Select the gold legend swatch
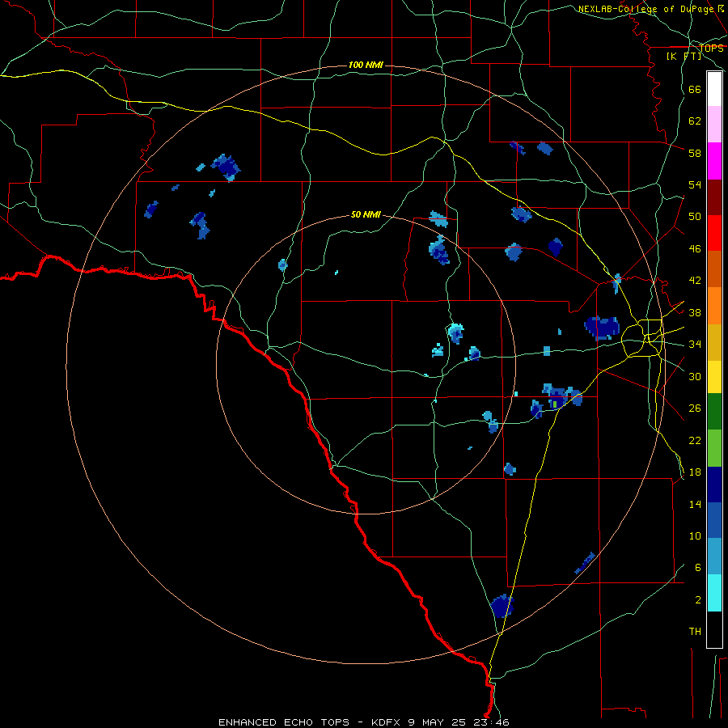728x728 pixels. pos(714,342)
